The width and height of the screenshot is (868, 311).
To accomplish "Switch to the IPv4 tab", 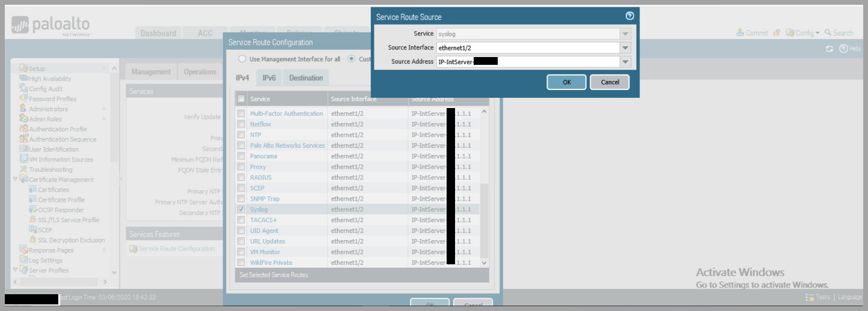I will pos(242,78).
